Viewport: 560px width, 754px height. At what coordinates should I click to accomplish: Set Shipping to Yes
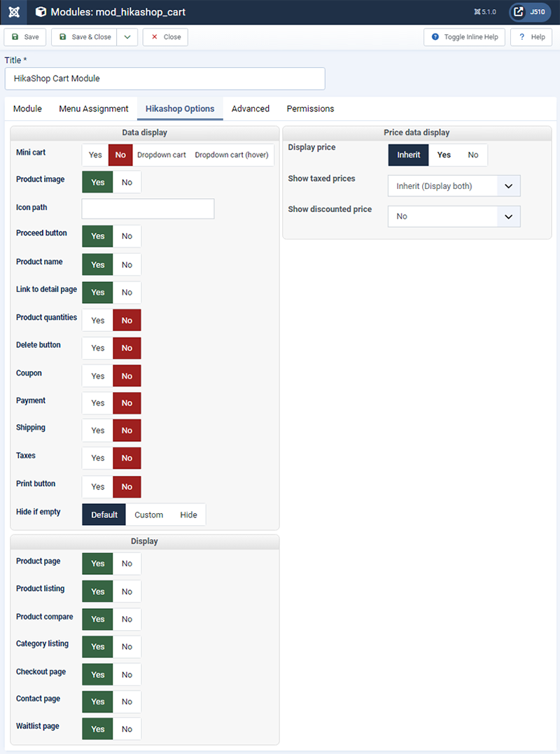(x=97, y=431)
